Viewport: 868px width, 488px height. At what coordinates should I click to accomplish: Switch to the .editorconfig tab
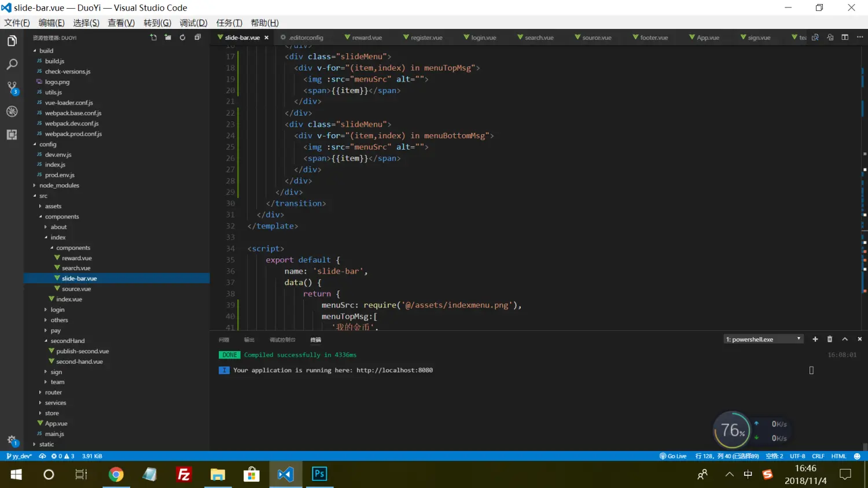pyautogui.click(x=306, y=38)
